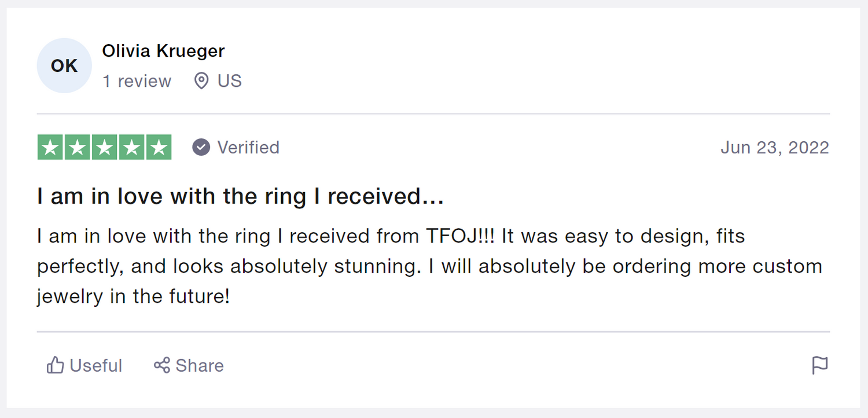Click the review body paragraph about TFOJ

point(428,266)
